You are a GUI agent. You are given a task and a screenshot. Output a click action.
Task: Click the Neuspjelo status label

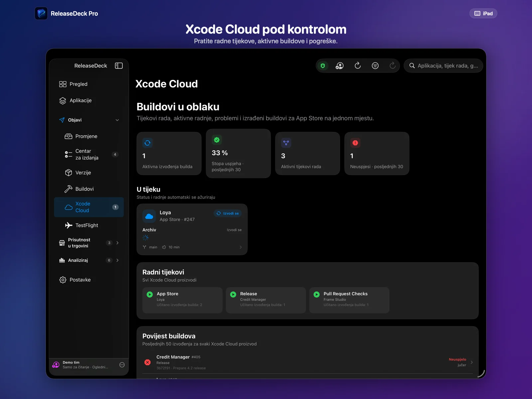pyautogui.click(x=458, y=359)
